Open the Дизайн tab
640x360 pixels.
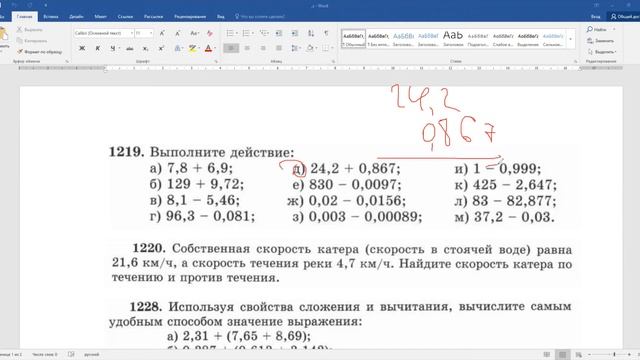pos(76,17)
